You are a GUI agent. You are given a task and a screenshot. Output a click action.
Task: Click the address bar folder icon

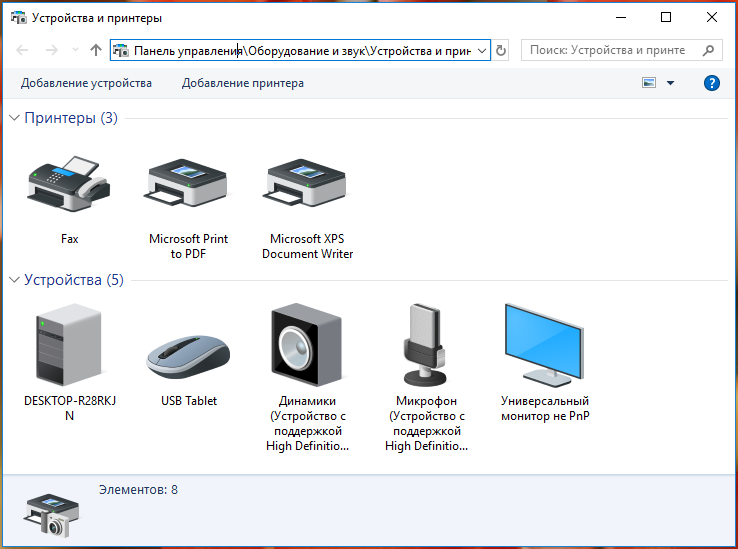point(120,50)
